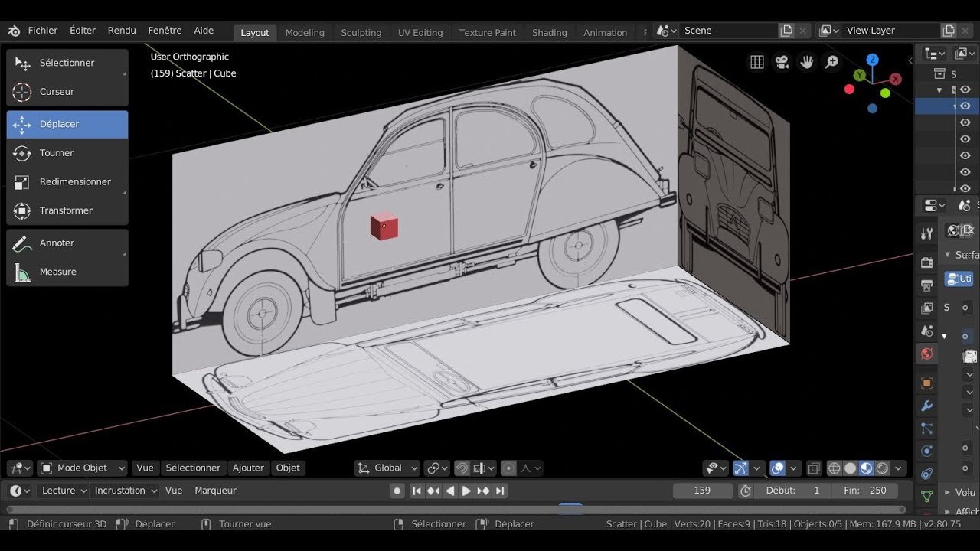Toggle proportional editing button
980x551 pixels.
pos(508,468)
